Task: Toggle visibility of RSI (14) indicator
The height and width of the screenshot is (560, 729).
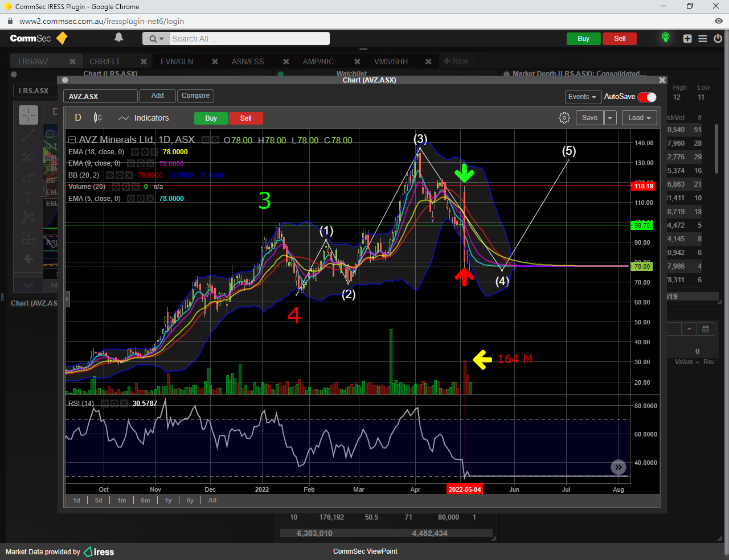Action: point(105,403)
